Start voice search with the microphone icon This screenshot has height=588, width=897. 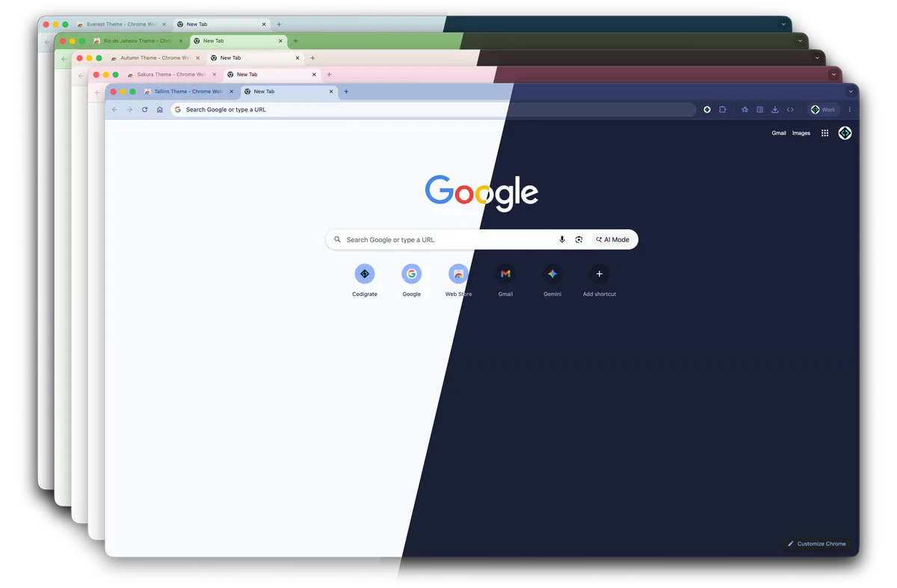click(562, 240)
